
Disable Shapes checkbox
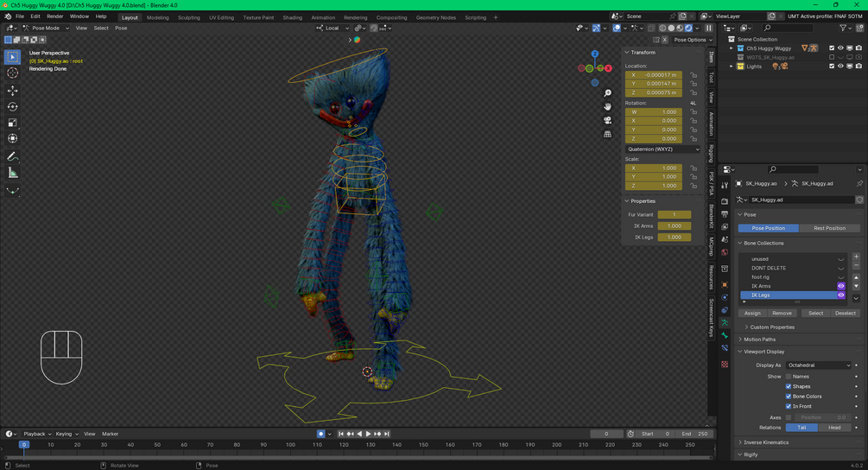pyautogui.click(x=789, y=386)
